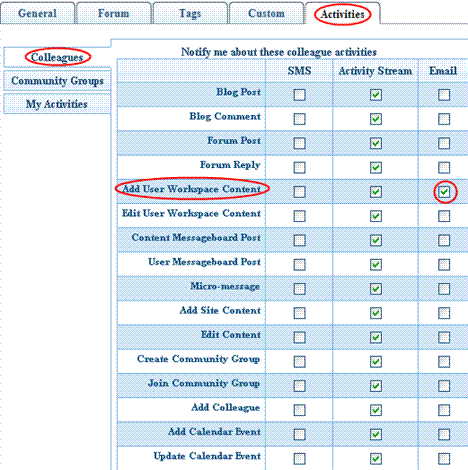Uncheck Email for Add User Workspace Content
This screenshot has height=470, width=468.
point(444,192)
